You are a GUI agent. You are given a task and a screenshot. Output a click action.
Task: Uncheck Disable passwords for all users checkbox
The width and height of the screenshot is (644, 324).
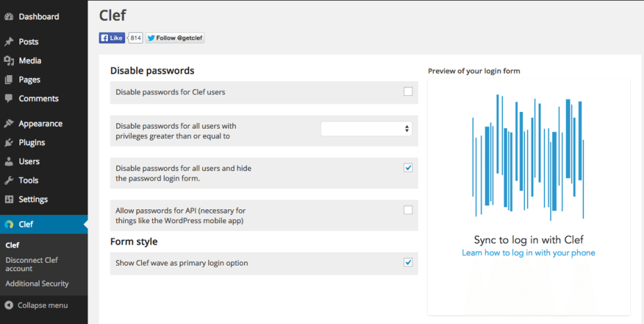coord(408,168)
